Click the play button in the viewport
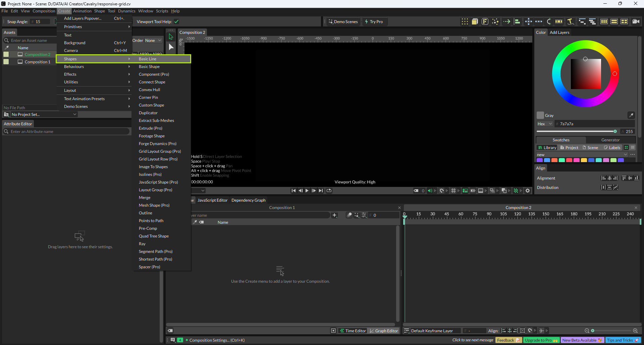This screenshot has height=345, width=644. tap(307, 191)
